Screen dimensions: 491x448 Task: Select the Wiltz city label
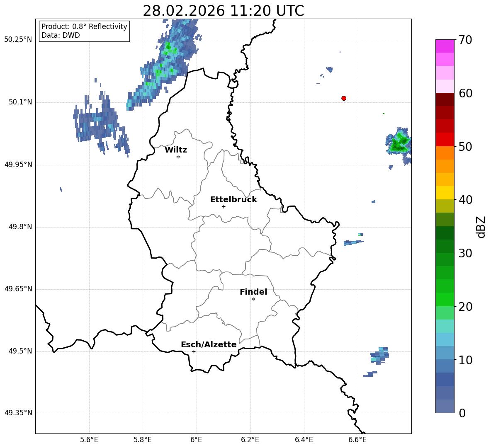(176, 150)
